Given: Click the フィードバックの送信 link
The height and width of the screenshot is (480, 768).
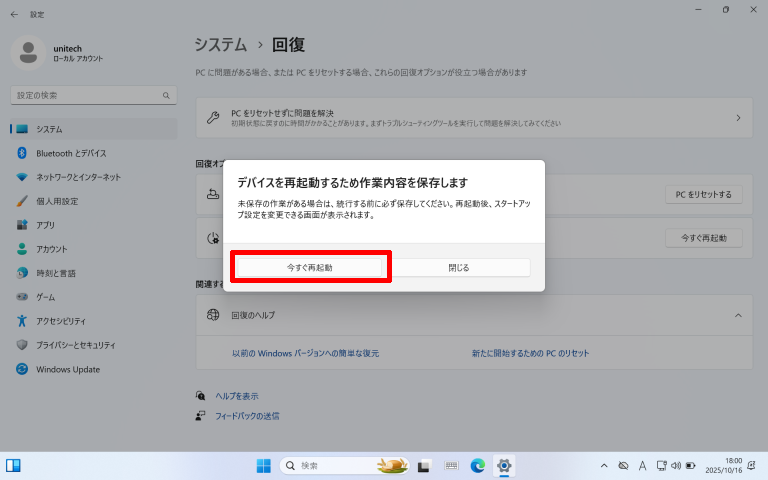Looking at the screenshot, I should [x=247, y=415].
